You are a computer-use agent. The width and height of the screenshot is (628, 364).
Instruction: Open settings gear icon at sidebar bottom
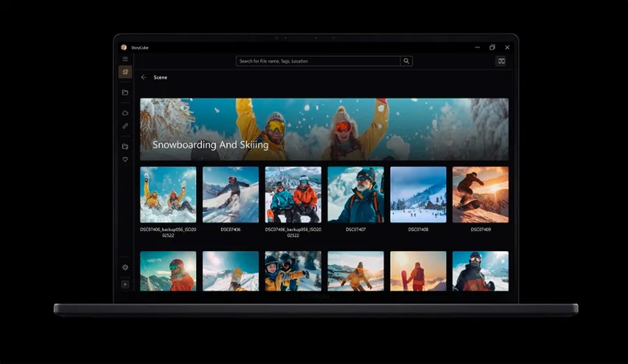[125, 267]
